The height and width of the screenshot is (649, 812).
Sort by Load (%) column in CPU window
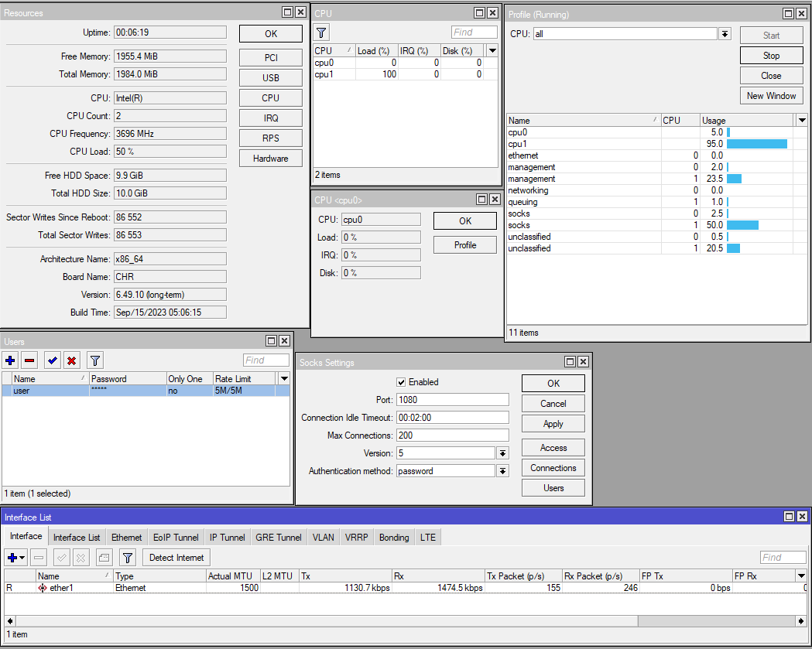pos(376,51)
